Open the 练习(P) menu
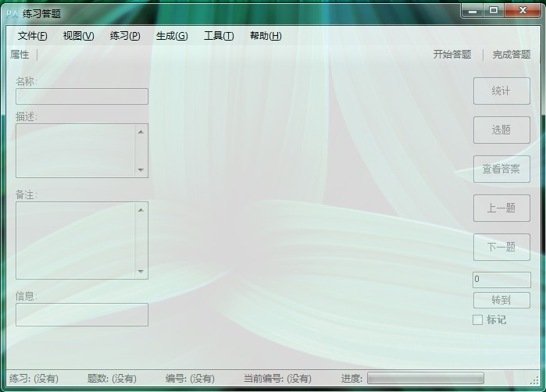Viewport: 546px width, 392px height. click(x=125, y=36)
